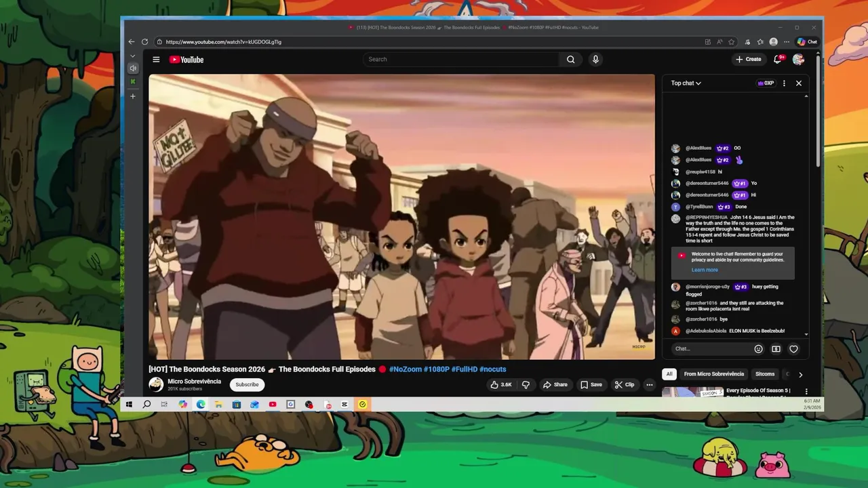The height and width of the screenshot is (488, 868).
Task: Open Every Episode Of Season 5 thumbnail
Action: pyautogui.click(x=692, y=392)
